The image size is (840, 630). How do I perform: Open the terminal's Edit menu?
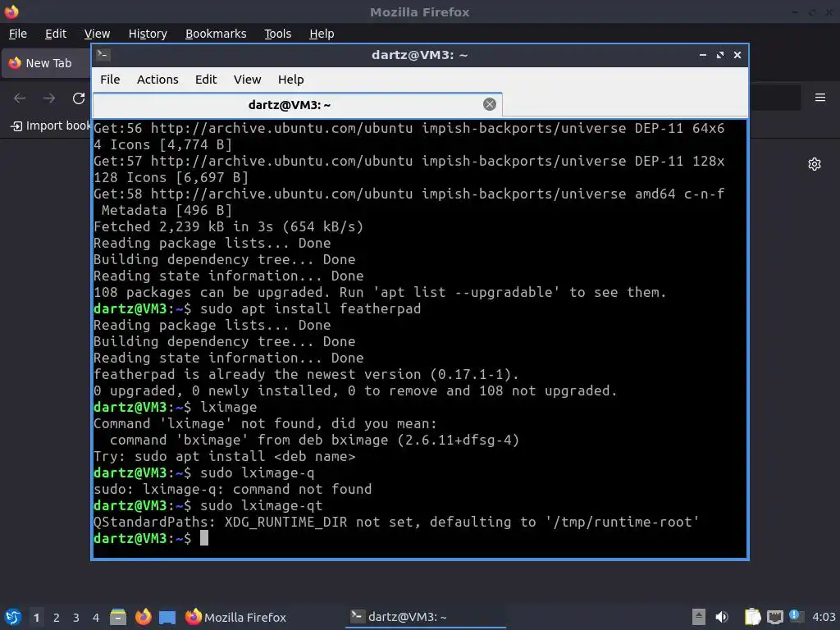coord(206,80)
